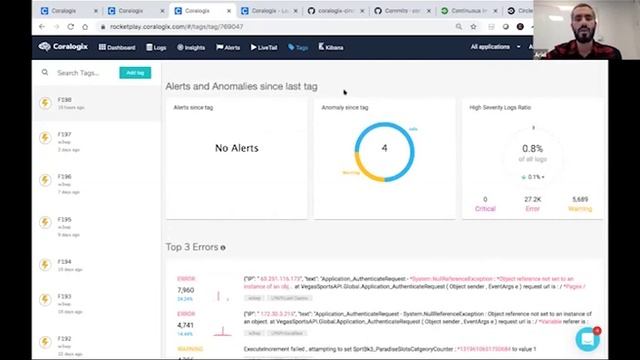Viewport: 640px width, 360px height.
Task: Select tag F196 in the list
Action: [x=97, y=184]
